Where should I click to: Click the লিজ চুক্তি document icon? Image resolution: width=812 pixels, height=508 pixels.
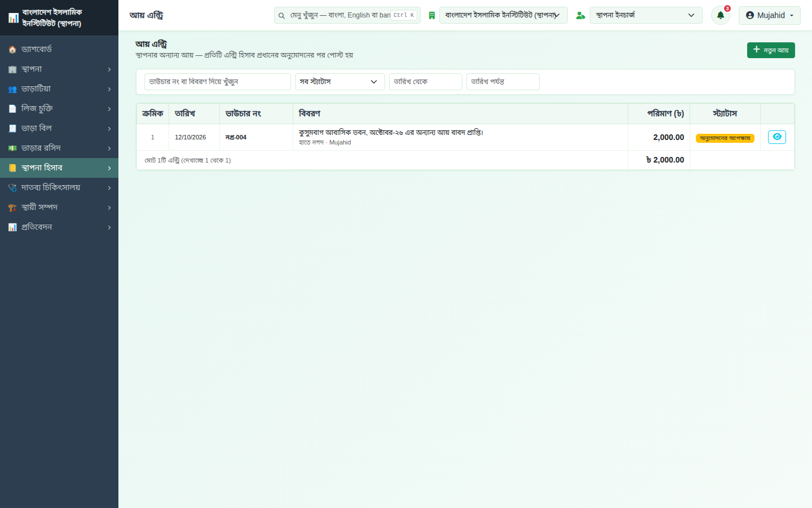(x=12, y=109)
